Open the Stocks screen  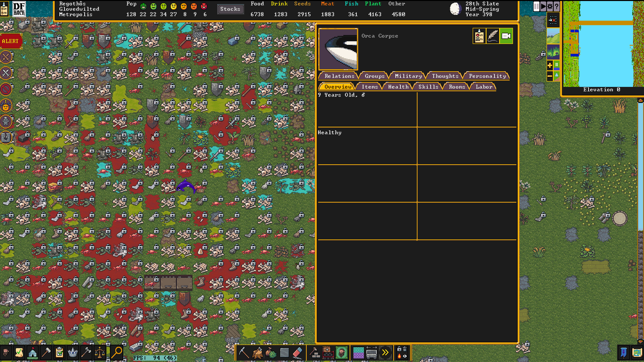[230, 9]
